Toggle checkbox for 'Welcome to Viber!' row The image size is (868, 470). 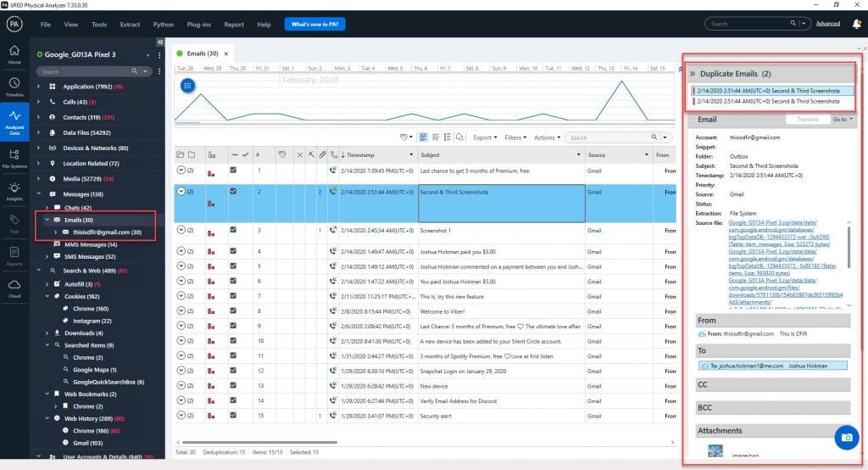pos(233,311)
